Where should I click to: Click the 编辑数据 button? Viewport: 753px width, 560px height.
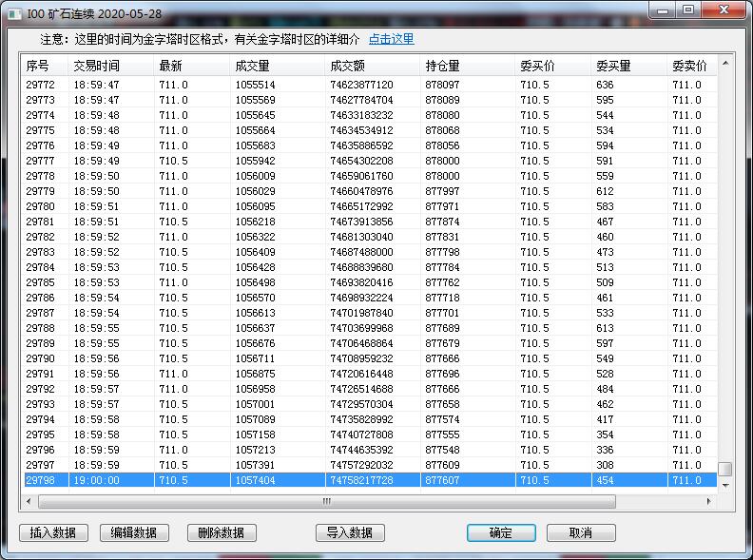pos(134,532)
